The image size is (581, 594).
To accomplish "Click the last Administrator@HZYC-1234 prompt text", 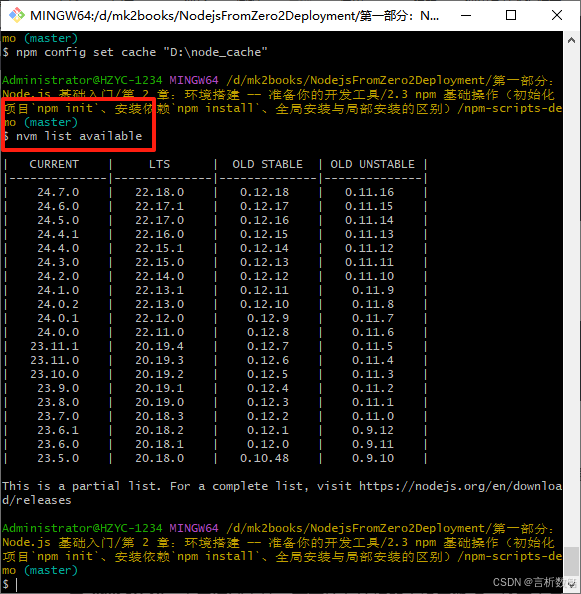I will pos(82,528).
